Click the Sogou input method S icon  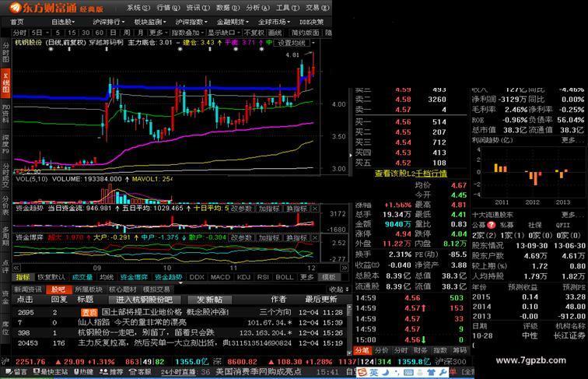click(x=362, y=372)
